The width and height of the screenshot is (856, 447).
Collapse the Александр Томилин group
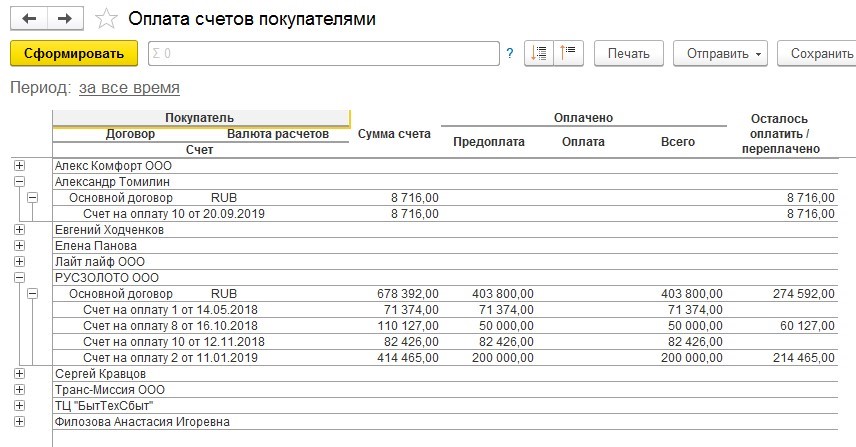pos(19,182)
